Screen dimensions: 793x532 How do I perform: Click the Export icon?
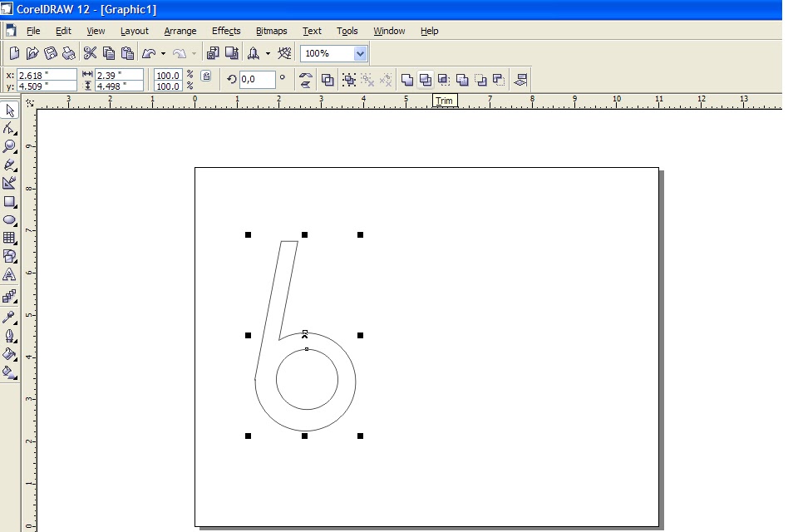232,53
